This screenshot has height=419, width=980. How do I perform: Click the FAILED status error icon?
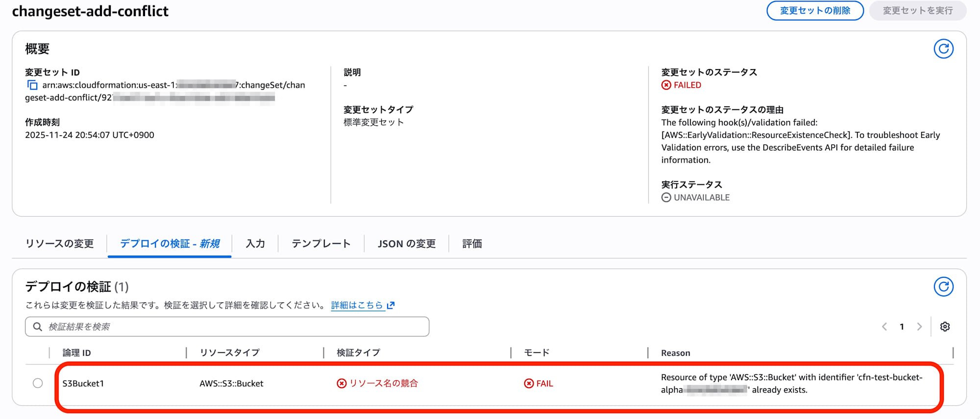click(x=666, y=85)
